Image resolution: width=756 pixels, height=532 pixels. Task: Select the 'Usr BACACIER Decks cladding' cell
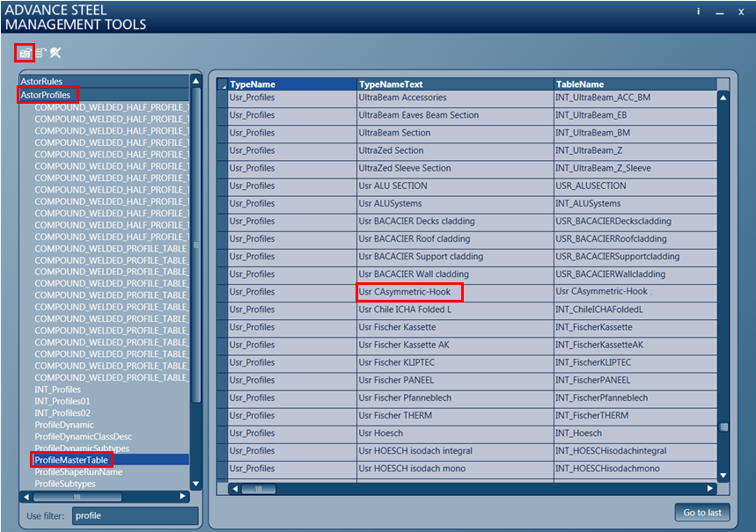455,222
